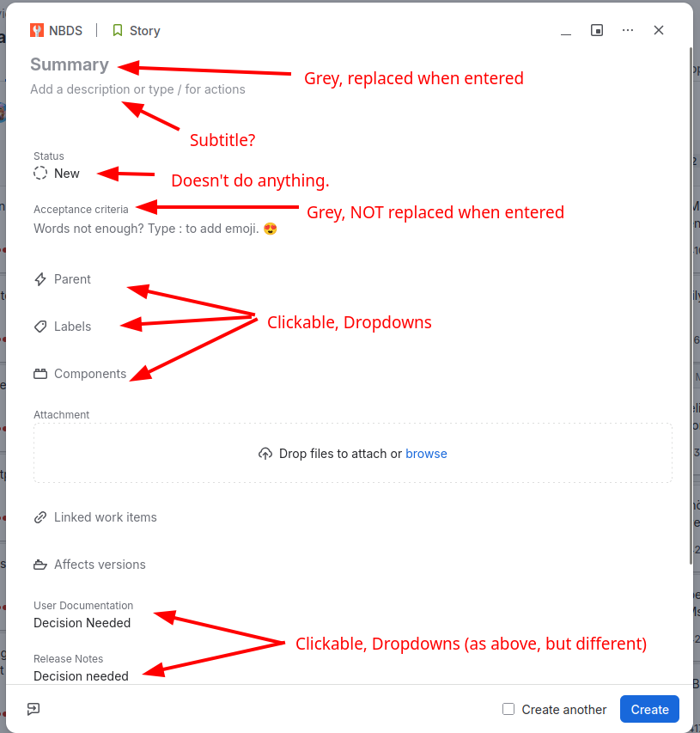
Task: Click the chain Linked work items icon
Action: [x=40, y=517]
